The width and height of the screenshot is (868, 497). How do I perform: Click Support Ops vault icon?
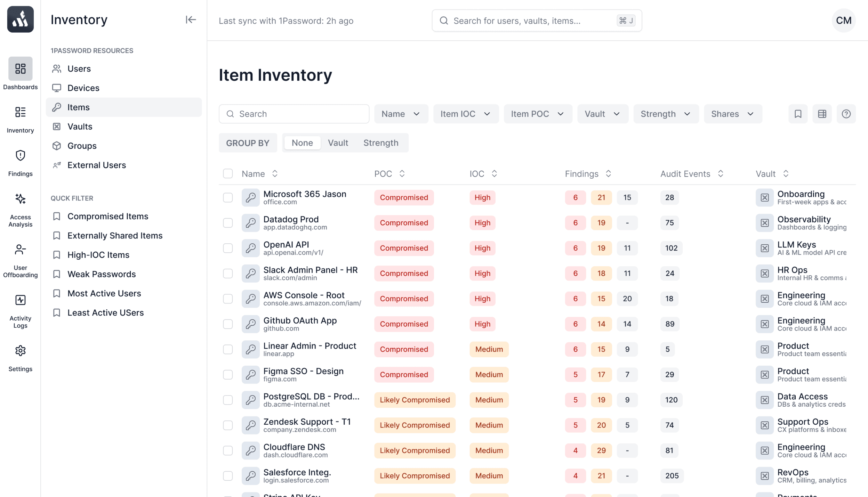[764, 425]
